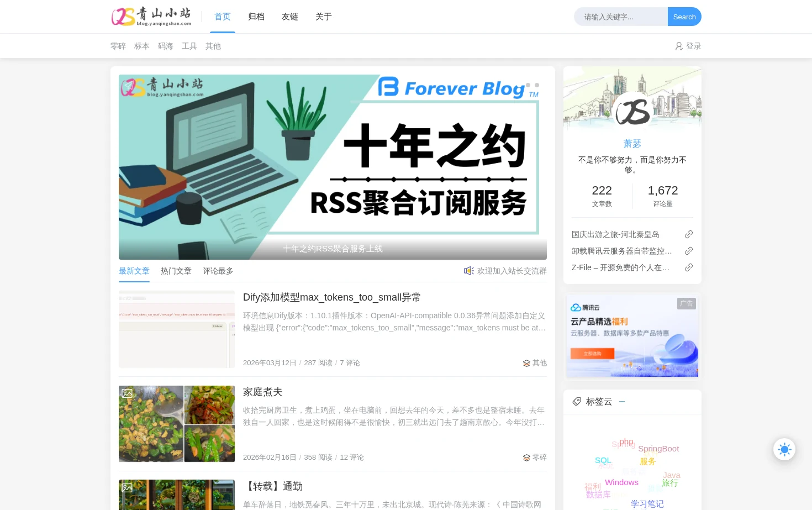Open the 零碎 category
Screen dimensions: 812x510
tap(118, 46)
